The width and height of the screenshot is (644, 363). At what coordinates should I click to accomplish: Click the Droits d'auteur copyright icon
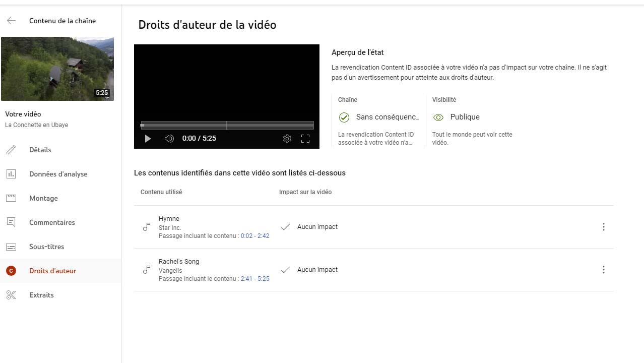pos(11,271)
